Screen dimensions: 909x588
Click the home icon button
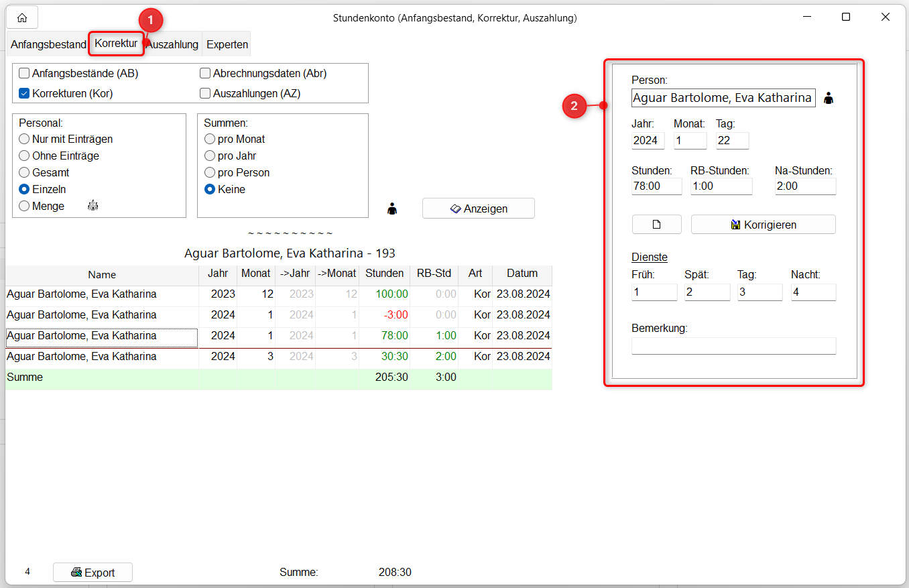(x=22, y=17)
